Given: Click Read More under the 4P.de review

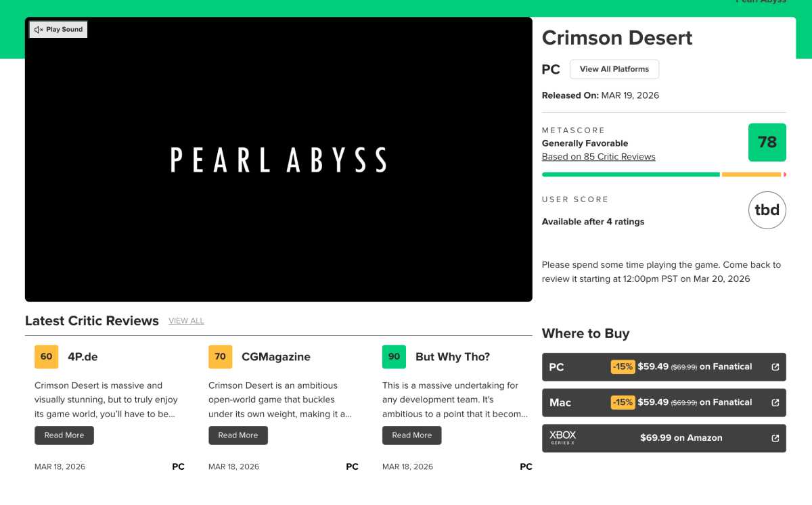Looking at the screenshot, I should pyautogui.click(x=64, y=435).
